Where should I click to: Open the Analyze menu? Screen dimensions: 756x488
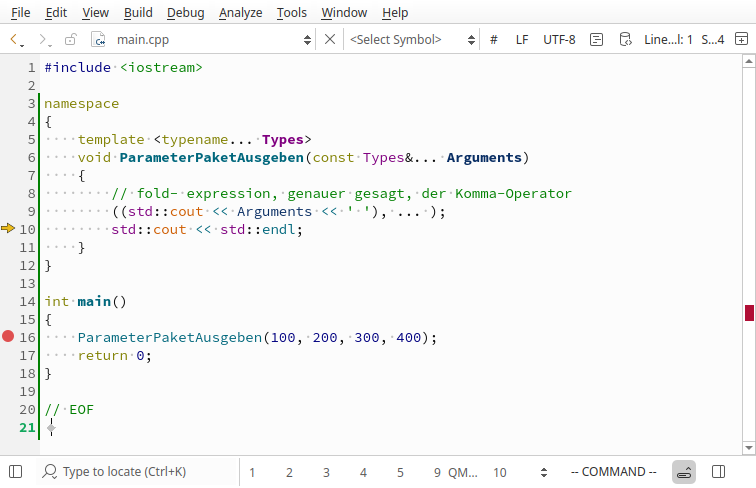(241, 13)
